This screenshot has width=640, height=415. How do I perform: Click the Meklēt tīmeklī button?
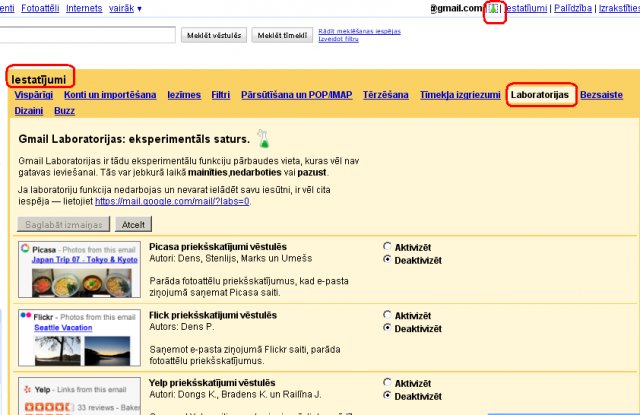coord(282,36)
